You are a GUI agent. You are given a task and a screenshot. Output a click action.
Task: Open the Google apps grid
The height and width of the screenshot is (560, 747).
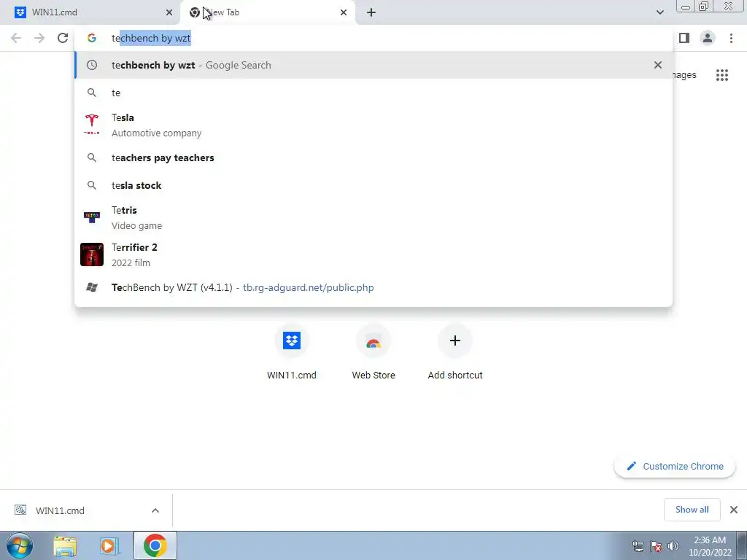[x=722, y=75]
